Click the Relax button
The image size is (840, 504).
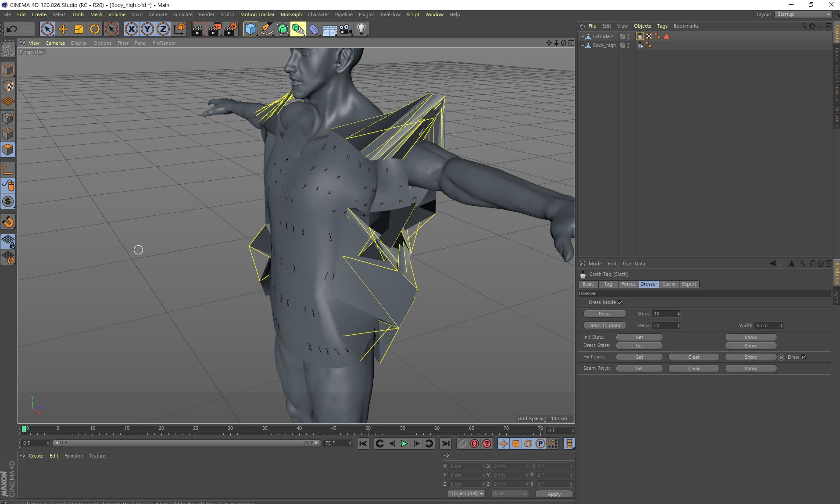tap(604, 314)
